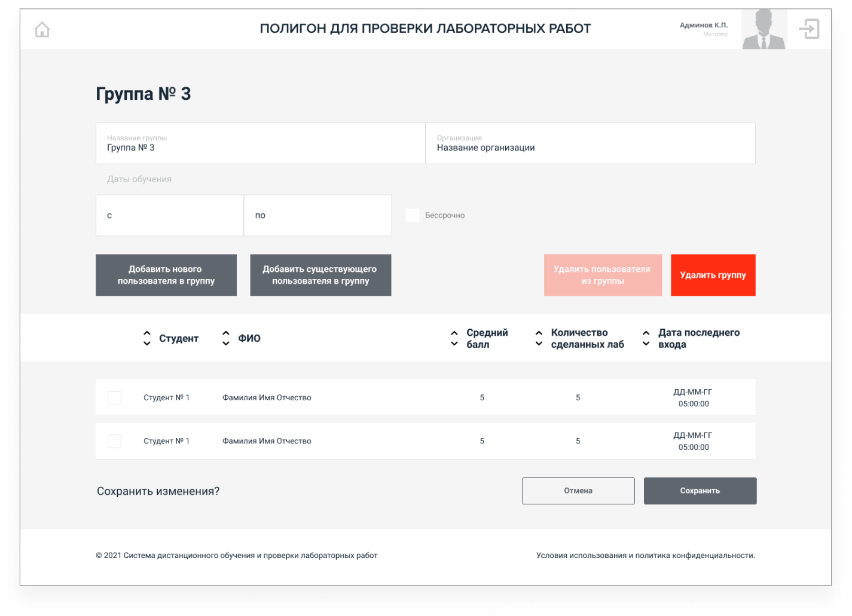The width and height of the screenshot is (852, 616).
Task: Open Условия использования и политика конфиденциальности link
Action: click(x=645, y=556)
